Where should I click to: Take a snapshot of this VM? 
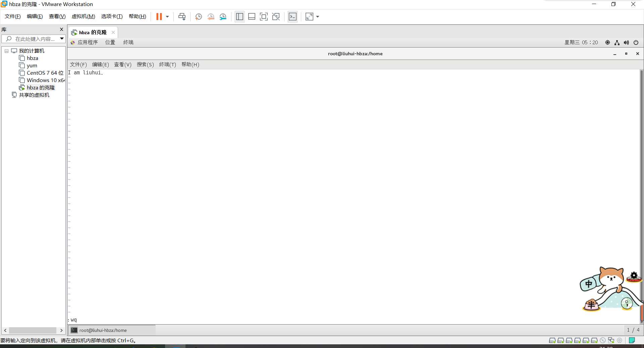(199, 16)
